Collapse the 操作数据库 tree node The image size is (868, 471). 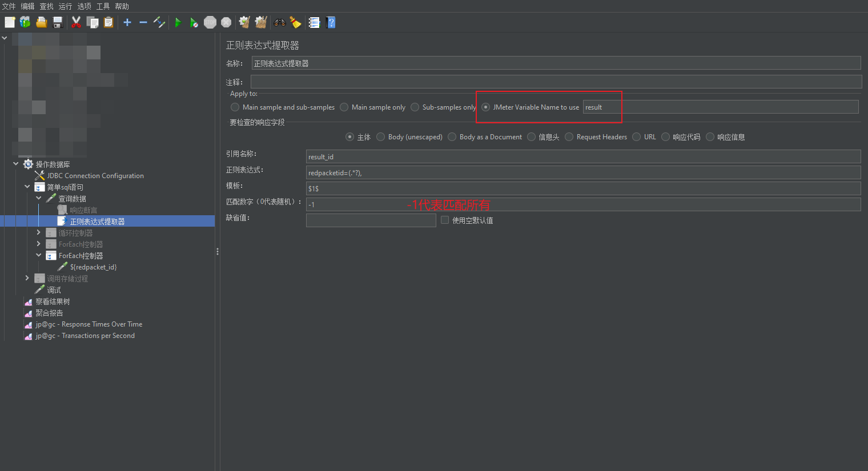[15, 164]
